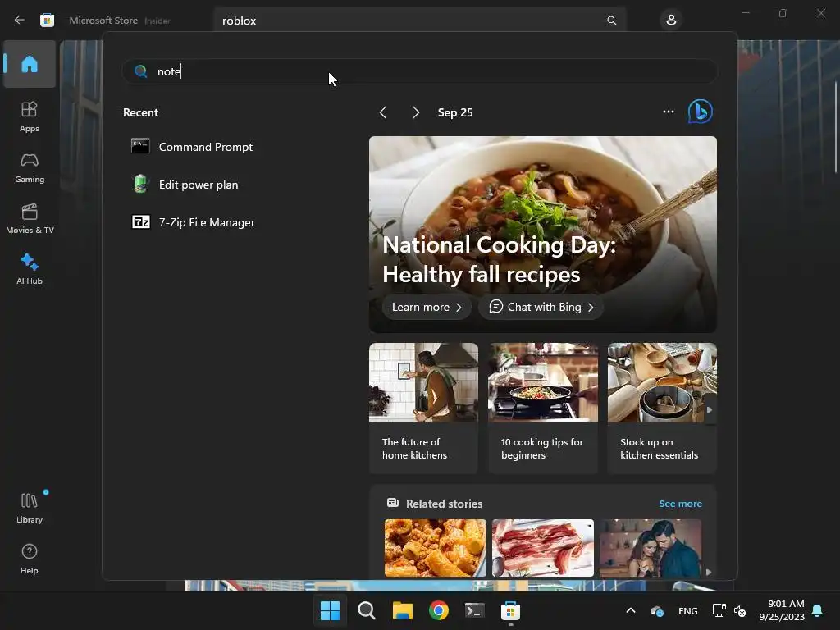Click the Store window vertical scrollbar

(x=836, y=126)
